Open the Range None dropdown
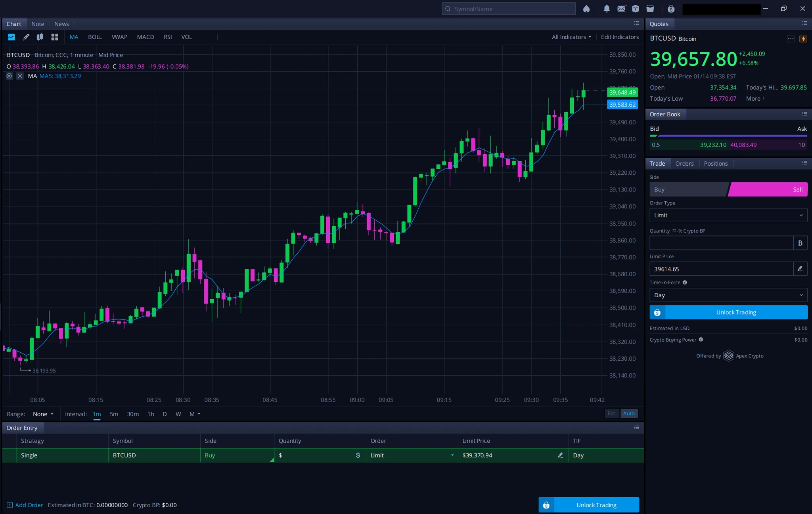Image resolution: width=812 pixels, height=514 pixels. tap(43, 414)
